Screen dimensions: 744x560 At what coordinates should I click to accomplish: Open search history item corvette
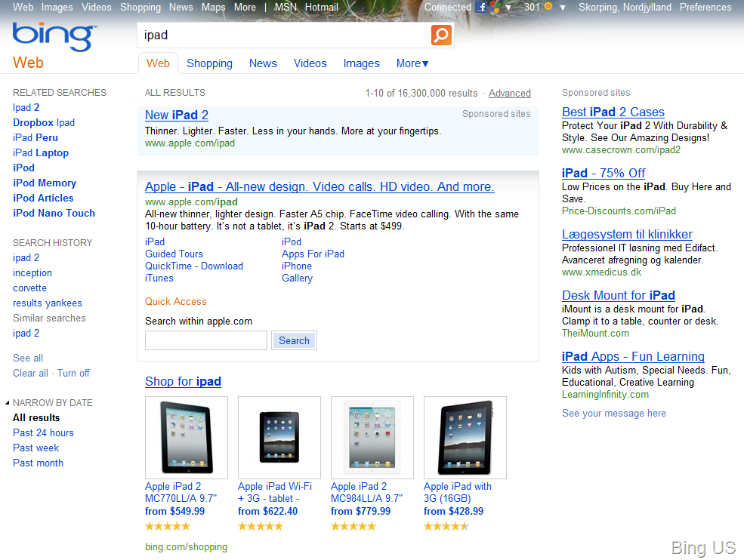pyautogui.click(x=29, y=288)
